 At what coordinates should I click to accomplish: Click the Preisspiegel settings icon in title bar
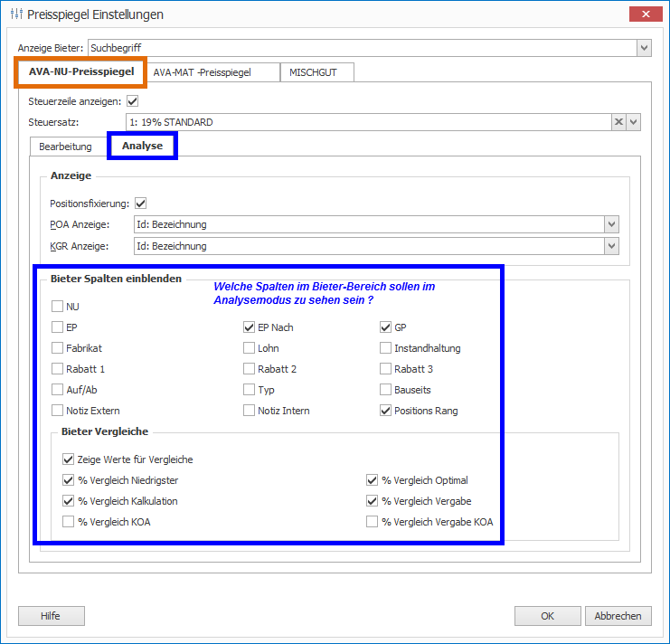click(x=15, y=15)
